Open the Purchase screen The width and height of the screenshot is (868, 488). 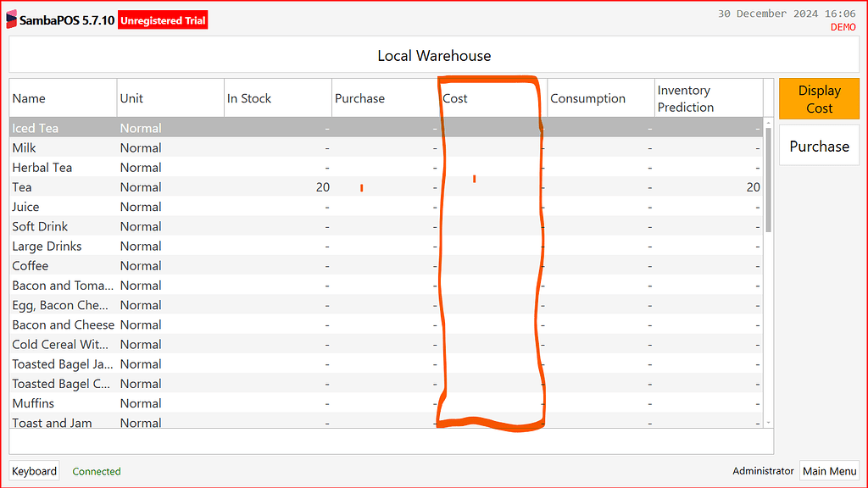818,145
